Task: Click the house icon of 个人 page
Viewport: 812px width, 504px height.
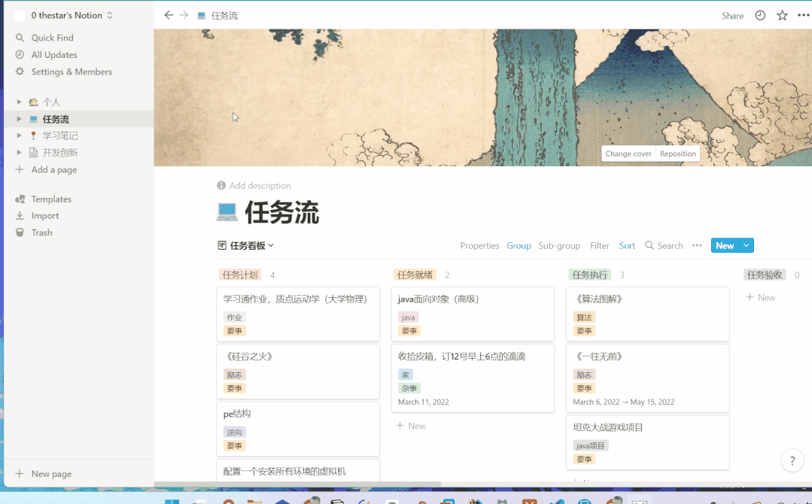Action: [33, 102]
